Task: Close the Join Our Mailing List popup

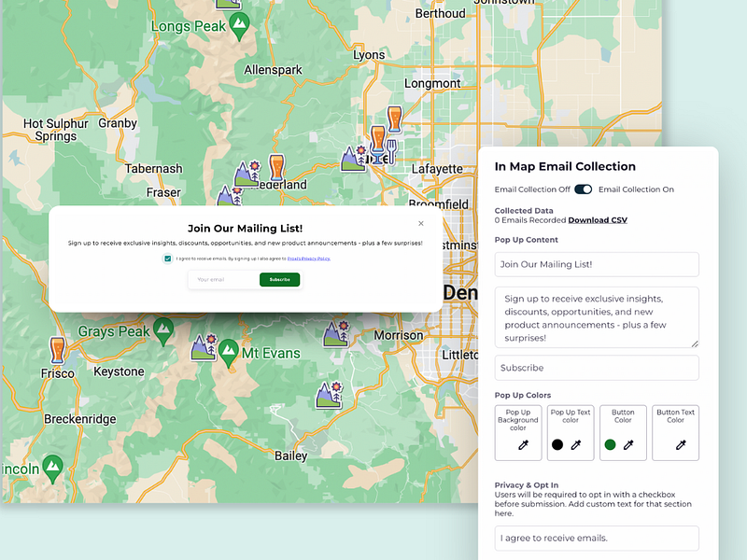Action: (x=421, y=223)
